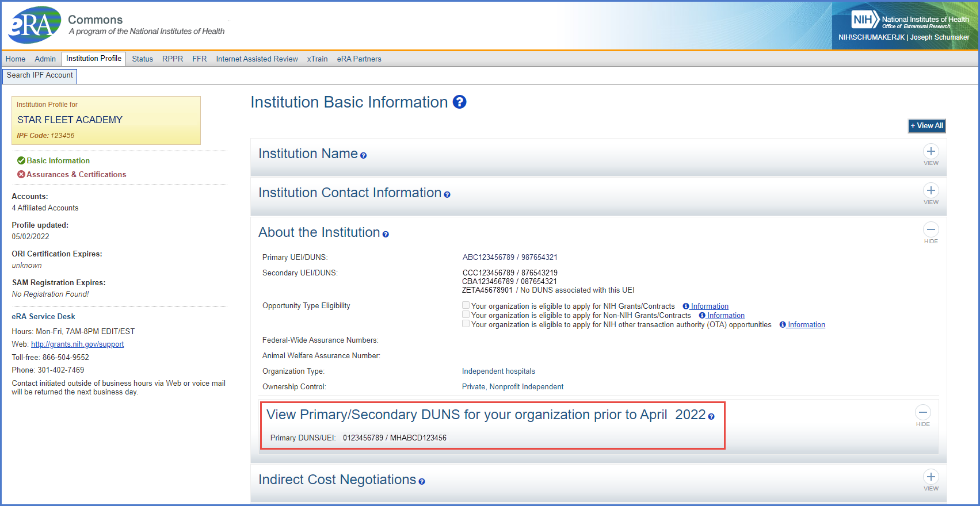Click help icon beside Indirect Cost Negotiations

pos(422,481)
